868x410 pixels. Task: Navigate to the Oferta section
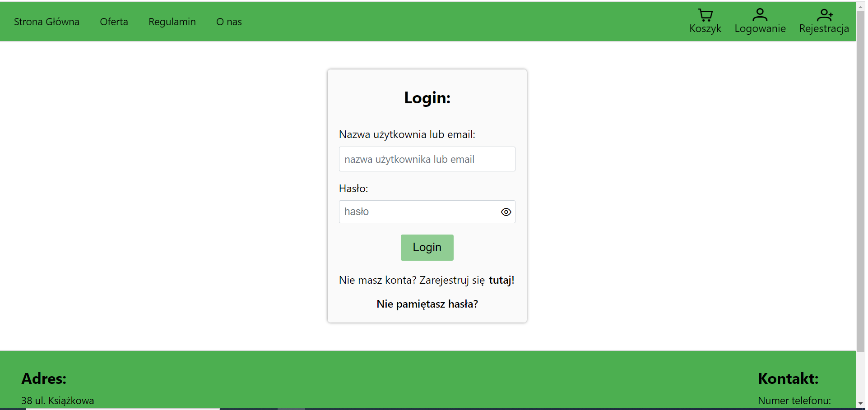(114, 21)
